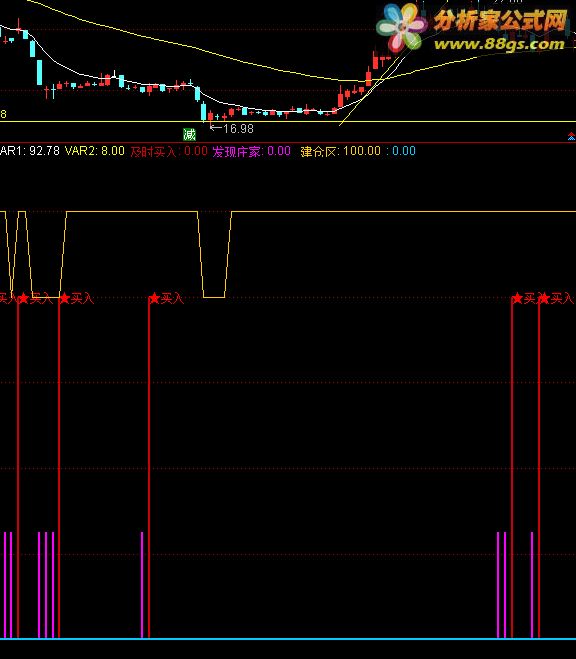Image resolution: width=576 pixels, height=659 pixels.
Task: Click the blue expand arrows icon at right edge
Action: pos(571,136)
